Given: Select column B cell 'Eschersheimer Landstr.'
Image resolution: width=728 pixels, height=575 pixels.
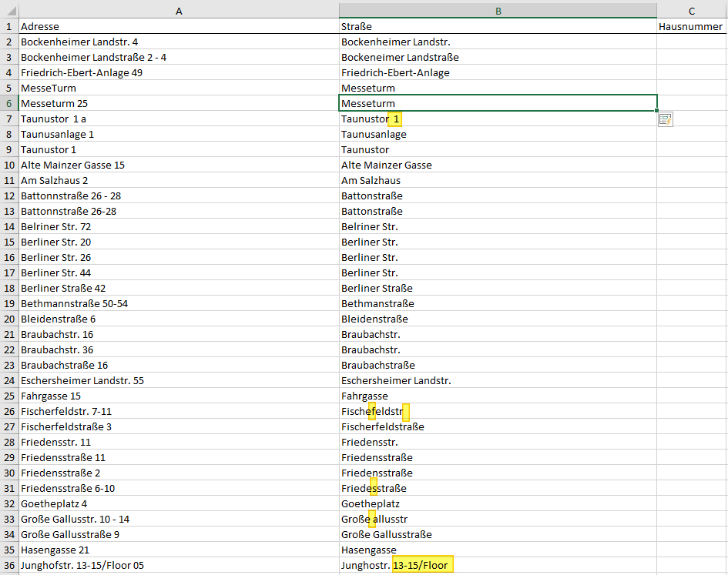Looking at the screenshot, I should click(x=498, y=380).
